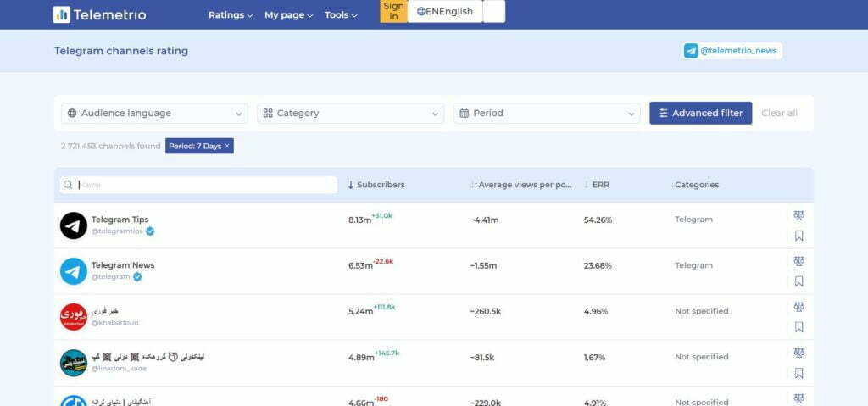Click the calendar icon in Period filter
The image size is (868, 406).
click(x=464, y=113)
